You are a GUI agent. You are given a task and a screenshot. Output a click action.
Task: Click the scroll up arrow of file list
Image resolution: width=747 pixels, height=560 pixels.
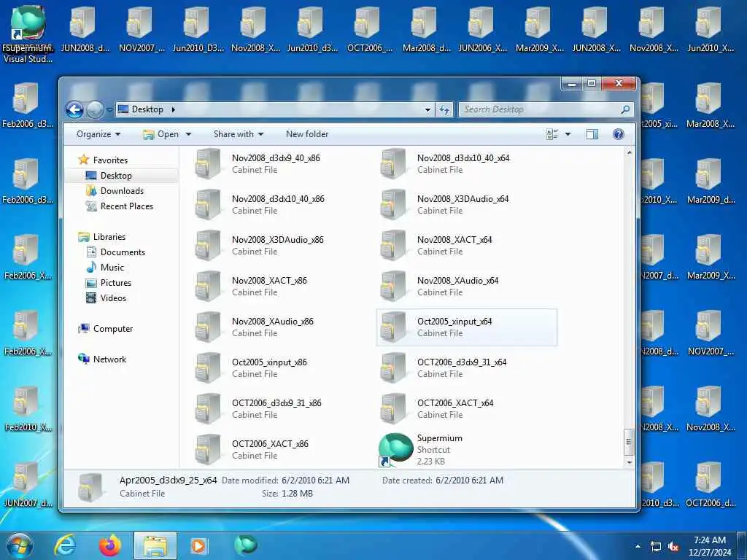coord(629,152)
